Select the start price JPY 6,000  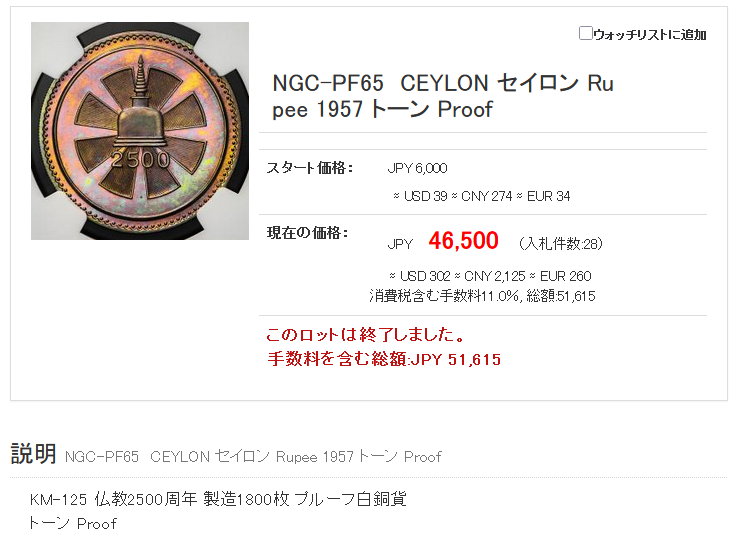(417, 168)
